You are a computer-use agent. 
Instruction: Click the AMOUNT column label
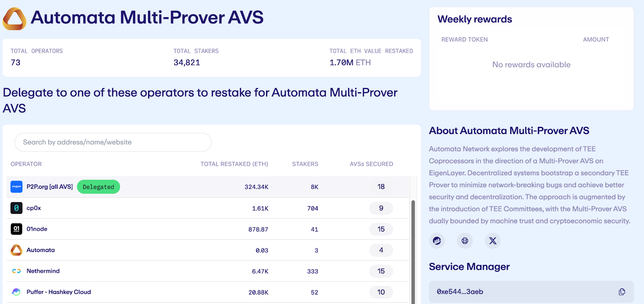596,39
